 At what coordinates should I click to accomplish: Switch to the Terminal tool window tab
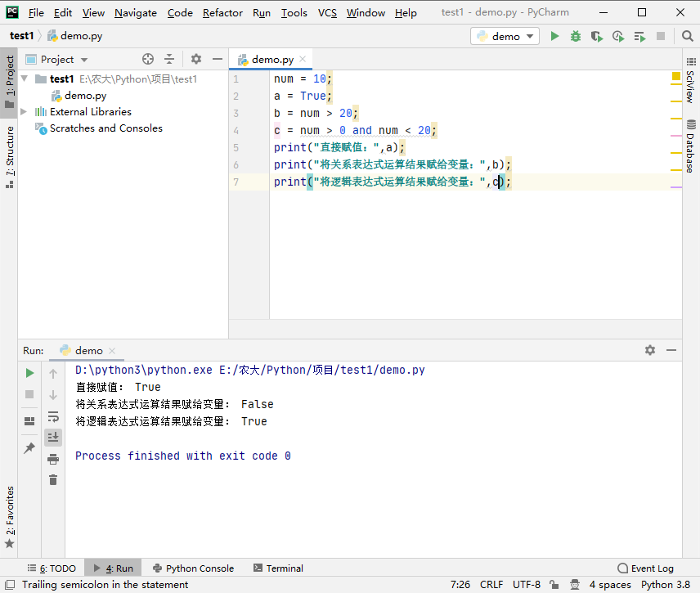pos(277,568)
